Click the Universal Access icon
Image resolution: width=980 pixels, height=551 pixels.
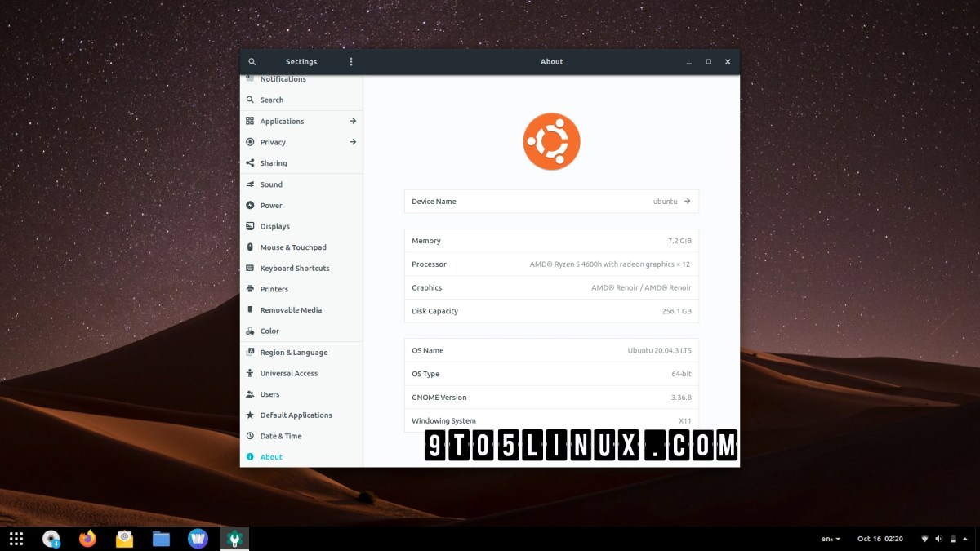point(250,373)
